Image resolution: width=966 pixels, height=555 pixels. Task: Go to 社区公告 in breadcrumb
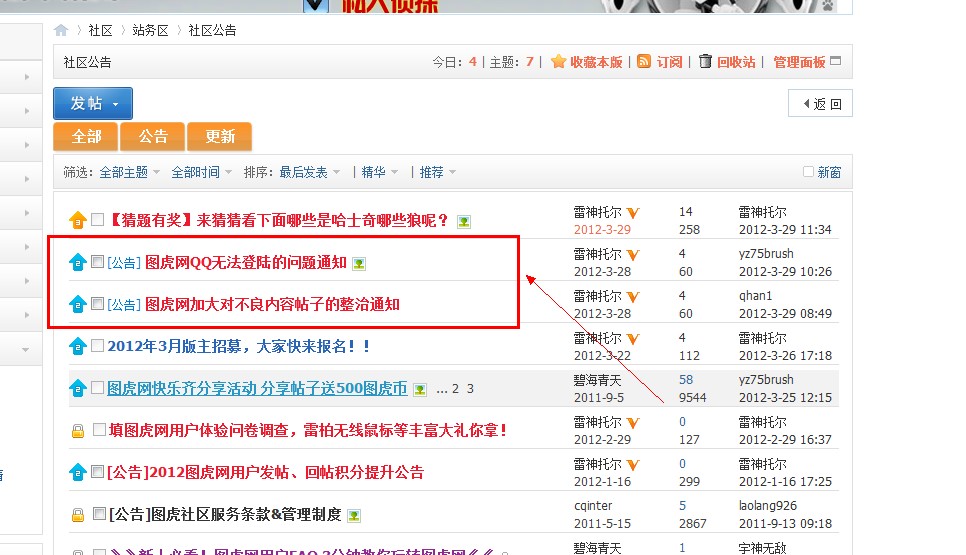[213, 30]
